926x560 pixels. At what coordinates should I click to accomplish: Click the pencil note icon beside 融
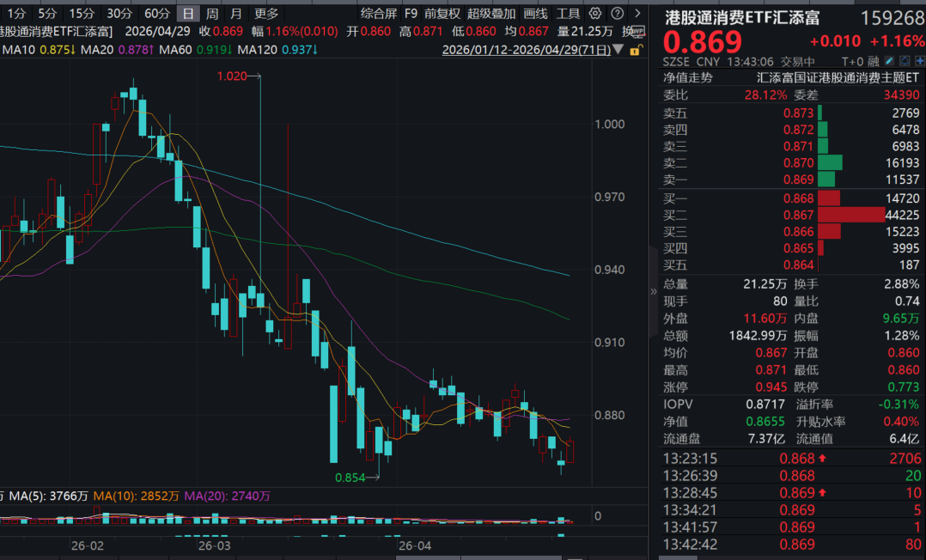click(x=889, y=62)
